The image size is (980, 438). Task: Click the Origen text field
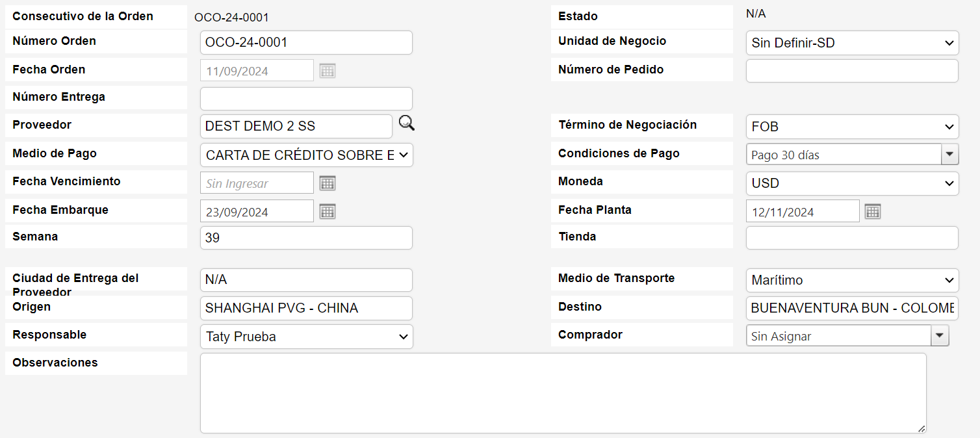(x=306, y=308)
